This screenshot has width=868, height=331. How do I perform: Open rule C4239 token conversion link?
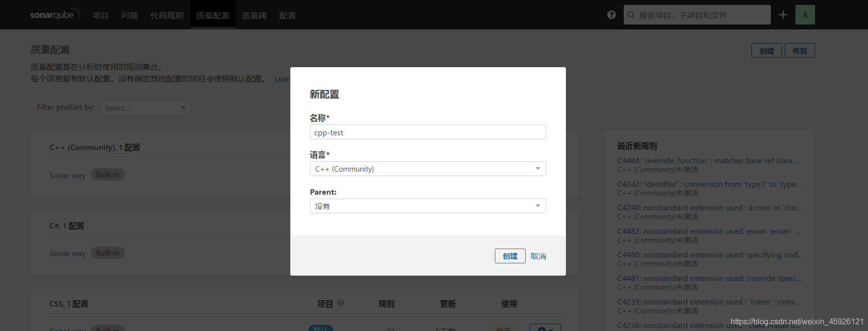pyautogui.click(x=709, y=302)
